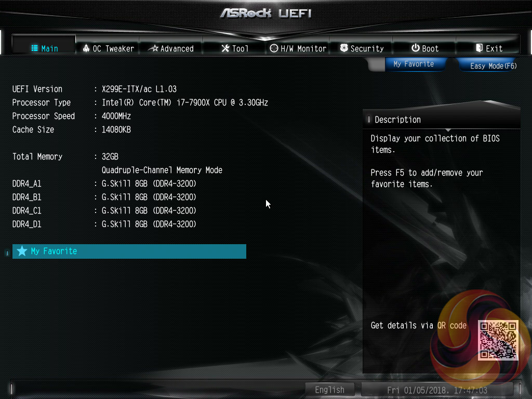Click the 'Press F5 to add/remove' hint text

click(427, 179)
